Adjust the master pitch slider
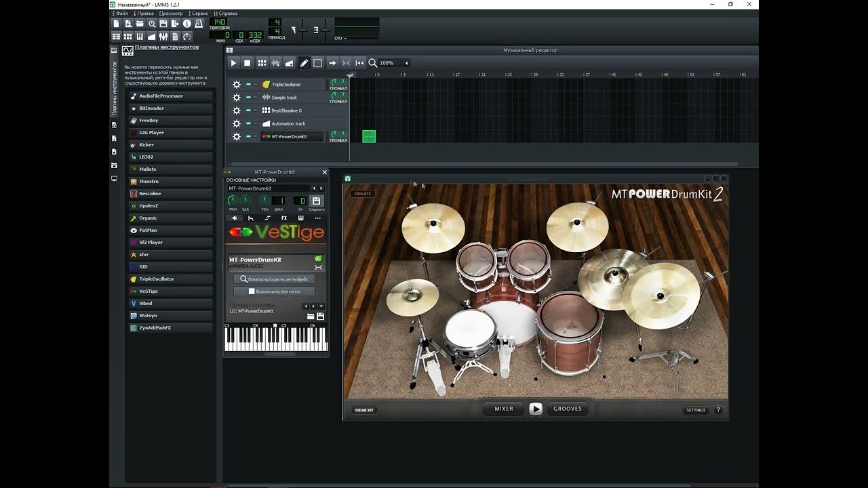The height and width of the screenshot is (488, 868). pyautogui.click(x=325, y=30)
